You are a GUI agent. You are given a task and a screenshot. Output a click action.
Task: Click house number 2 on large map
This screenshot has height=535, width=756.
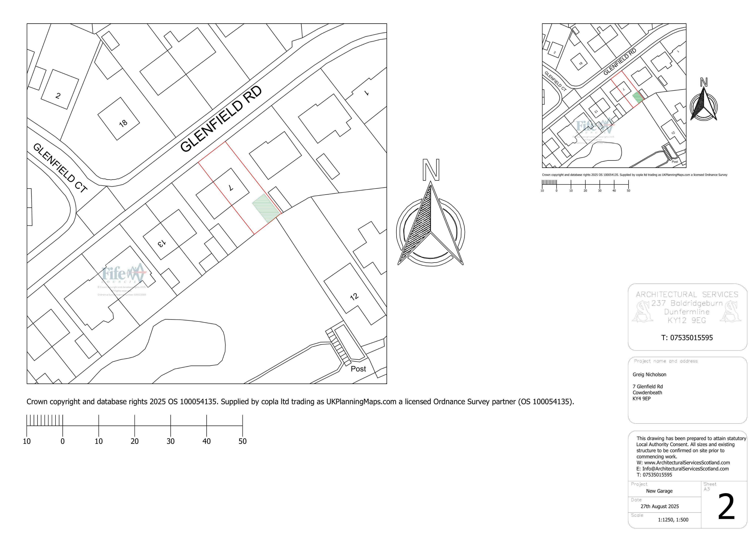[x=58, y=96]
